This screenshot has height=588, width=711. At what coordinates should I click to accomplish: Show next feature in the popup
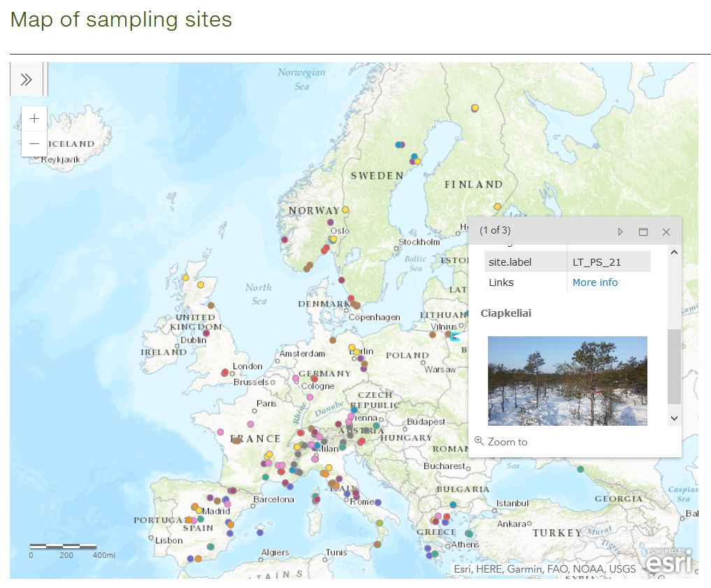point(620,231)
